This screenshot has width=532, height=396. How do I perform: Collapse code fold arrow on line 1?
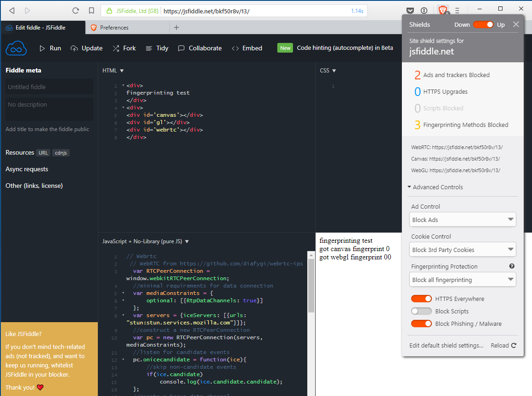(123, 85)
